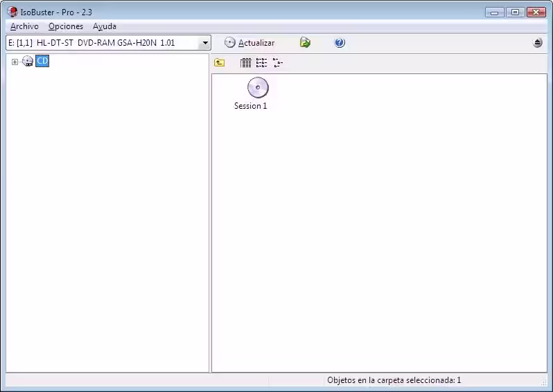Close the IsoBuster window

coord(536,12)
